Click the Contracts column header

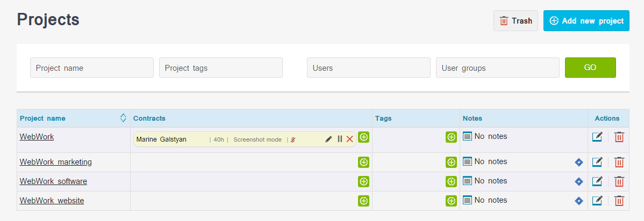149,119
